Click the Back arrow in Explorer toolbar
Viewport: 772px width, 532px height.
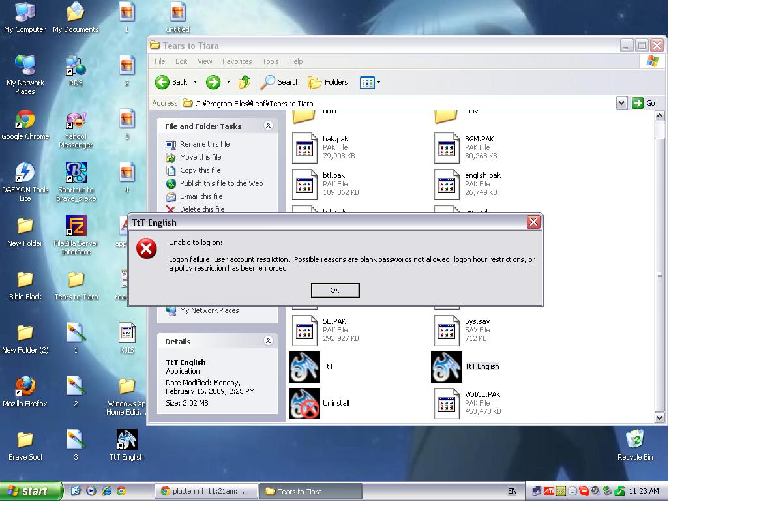[171, 82]
